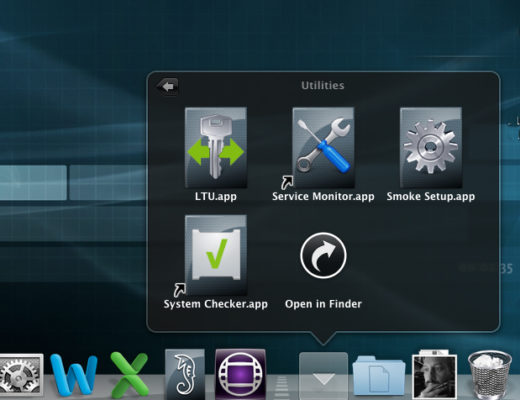Launch Microsoft Word from the Dock
520x400 pixels.
coord(74,375)
